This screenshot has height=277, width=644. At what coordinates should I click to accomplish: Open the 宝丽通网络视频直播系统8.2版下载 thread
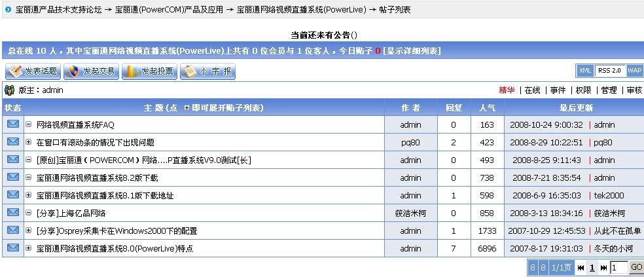click(97, 177)
